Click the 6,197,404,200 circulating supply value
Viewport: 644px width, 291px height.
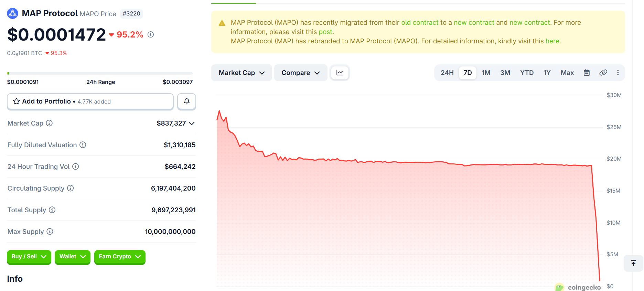[173, 188]
